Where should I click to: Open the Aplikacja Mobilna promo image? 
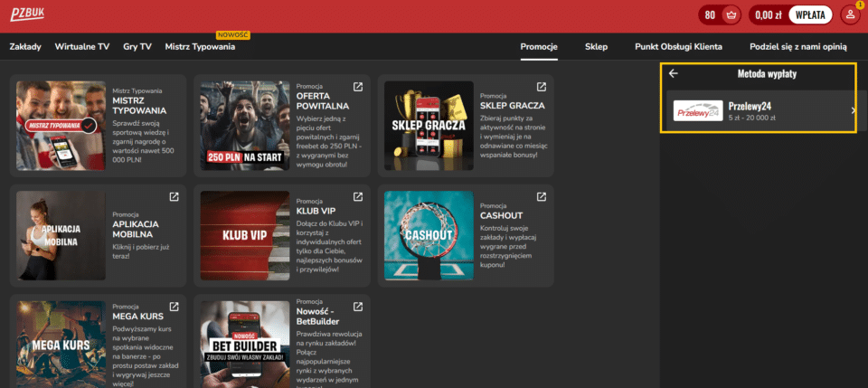coord(61,235)
